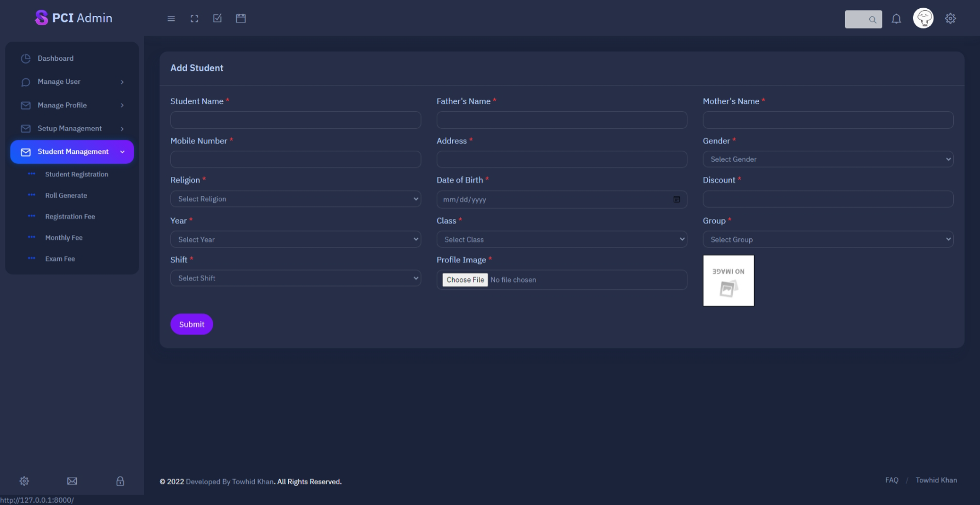Viewport: 980px width, 505px height.
Task: Open the settings gear in the top right
Action: (x=950, y=18)
